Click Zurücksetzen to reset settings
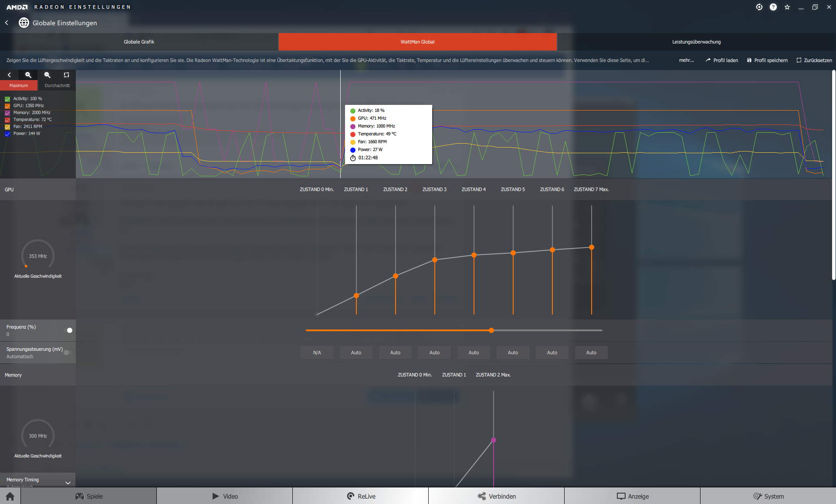Screen dimensions: 836x504 tap(814, 60)
